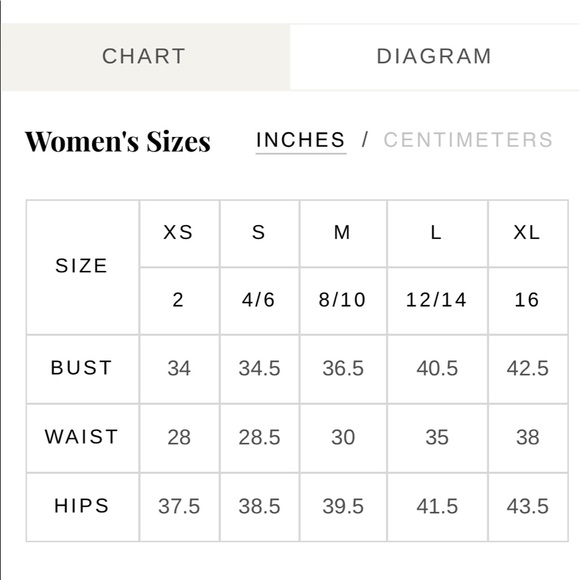Select the 36.5 bust value for M

[x=343, y=369]
